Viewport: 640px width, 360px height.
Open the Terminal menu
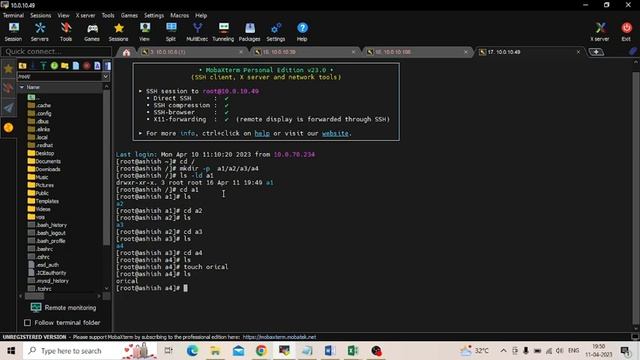13,15
